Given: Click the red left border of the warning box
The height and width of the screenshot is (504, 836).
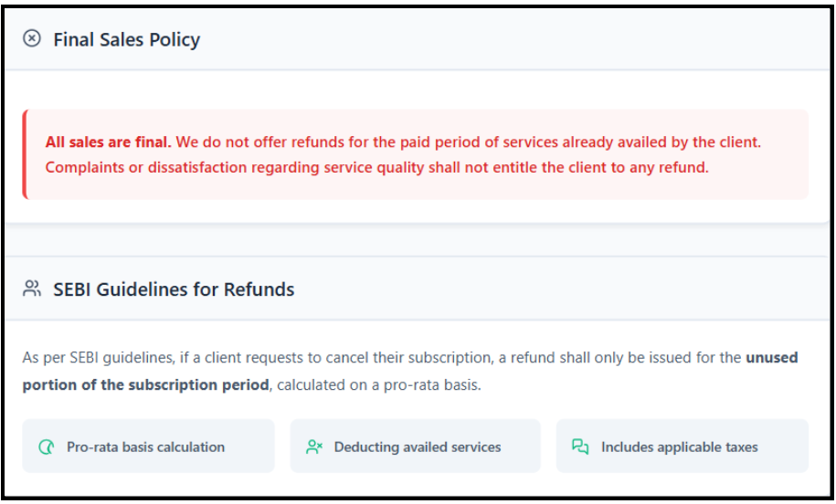Looking at the screenshot, I should coord(25,154).
